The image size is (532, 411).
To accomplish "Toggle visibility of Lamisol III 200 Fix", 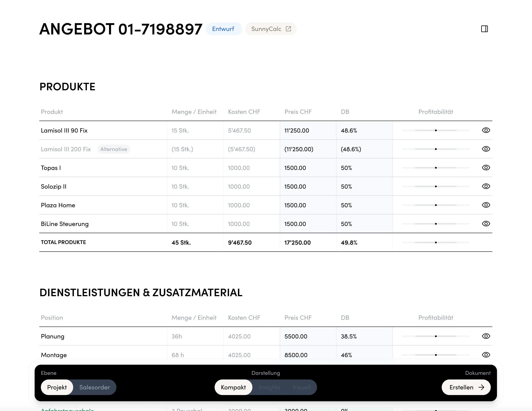I will coord(486,149).
